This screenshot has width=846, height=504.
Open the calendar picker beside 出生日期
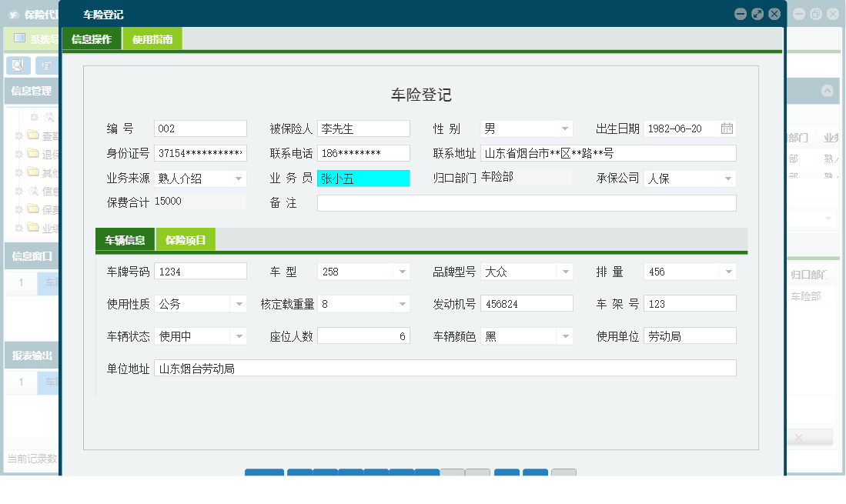pos(726,128)
